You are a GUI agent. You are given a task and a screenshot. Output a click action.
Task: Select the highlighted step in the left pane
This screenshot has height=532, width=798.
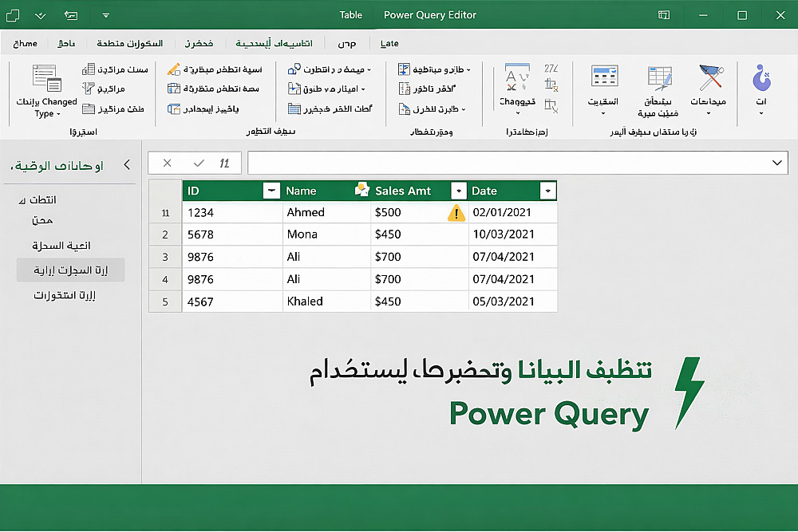pyautogui.click(x=71, y=270)
